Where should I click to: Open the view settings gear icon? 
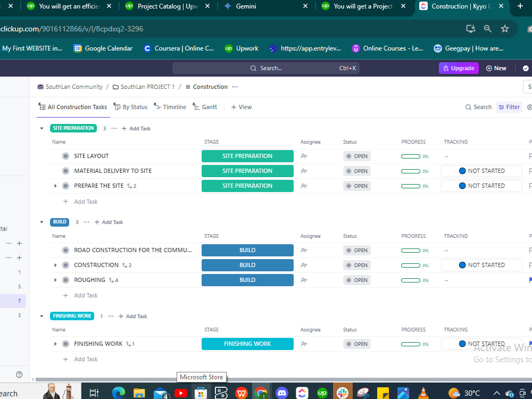(x=529, y=107)
